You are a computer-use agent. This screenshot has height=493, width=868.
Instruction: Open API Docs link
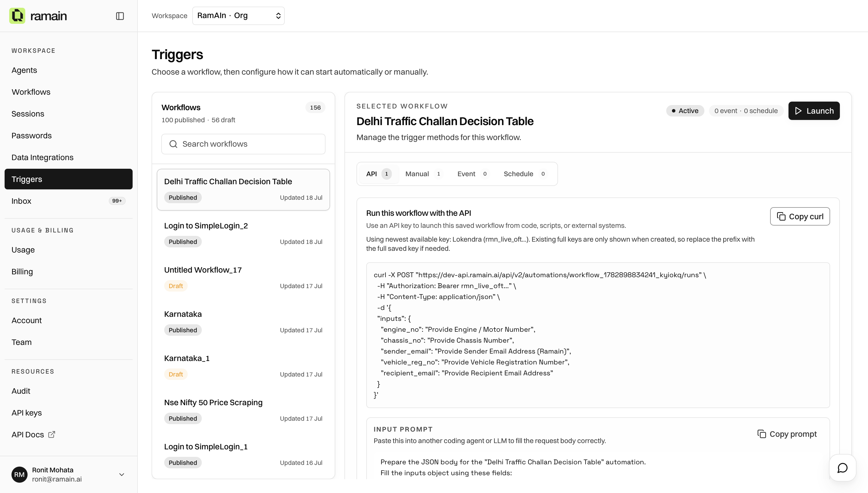[x=68, y=434]
